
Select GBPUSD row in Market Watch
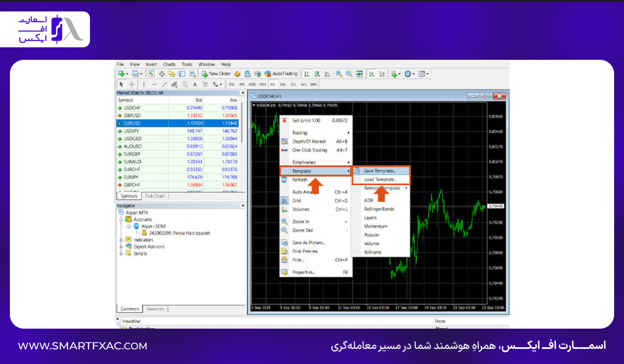pos(178,115)
